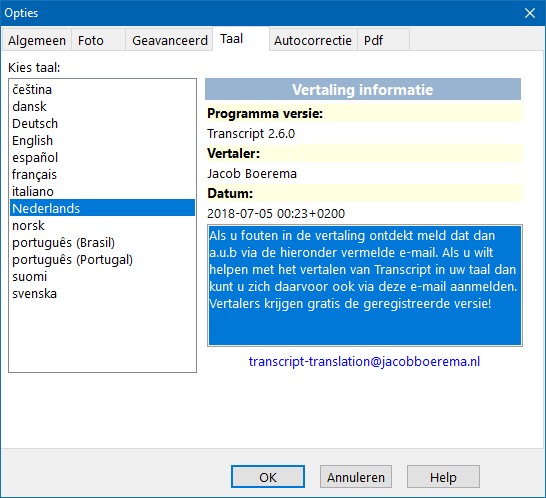Open Help for this dialog
546x498 pixels.
[x=443, y=477]
